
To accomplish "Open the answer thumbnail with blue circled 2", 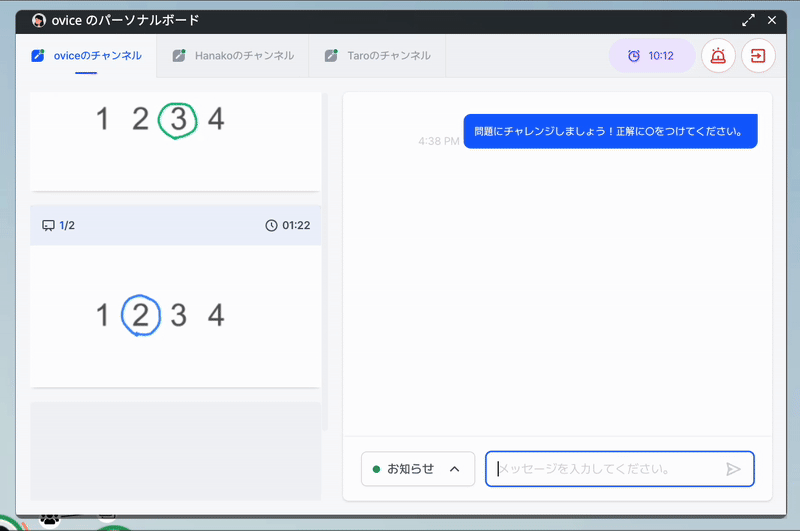I will click(x=176, y=316).
